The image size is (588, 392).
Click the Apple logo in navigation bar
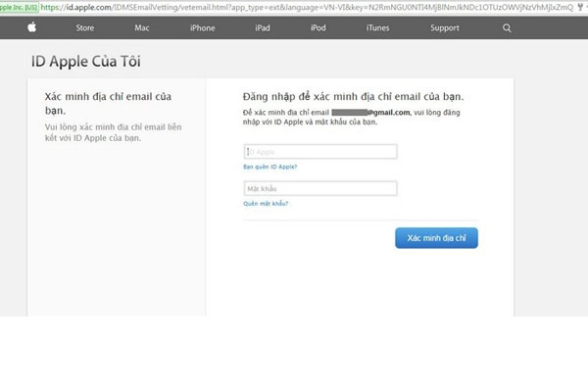(32, 27)
